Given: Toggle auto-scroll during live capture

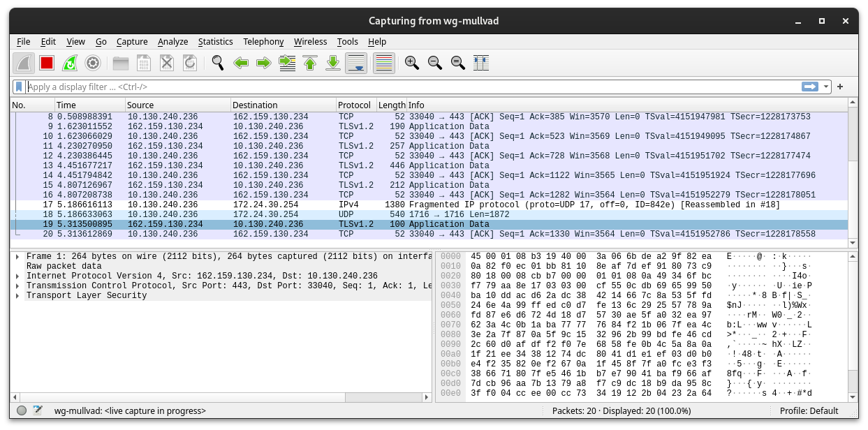Looking at the screenshot, I should (x=356, y=64).
